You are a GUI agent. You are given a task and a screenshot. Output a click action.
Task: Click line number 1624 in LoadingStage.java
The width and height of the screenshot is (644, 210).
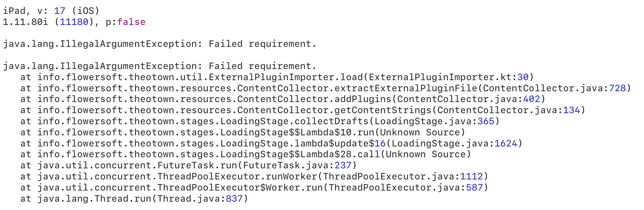[x=506, y=143]
